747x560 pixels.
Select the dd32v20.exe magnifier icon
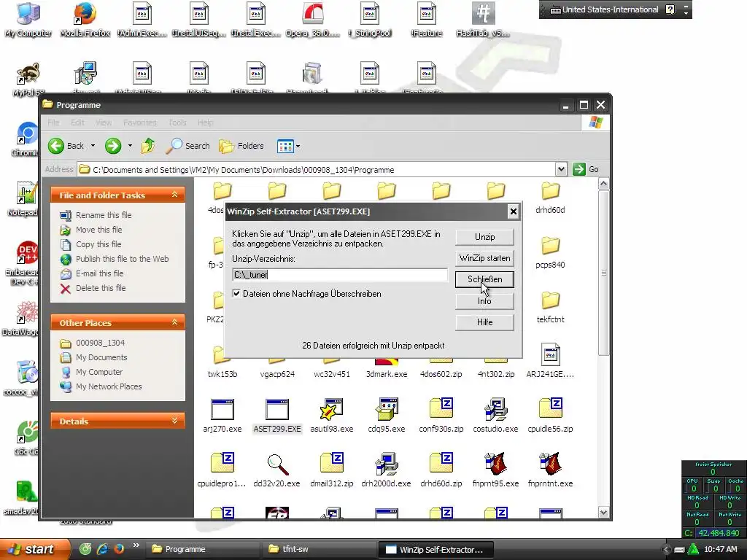coord(276,464)
